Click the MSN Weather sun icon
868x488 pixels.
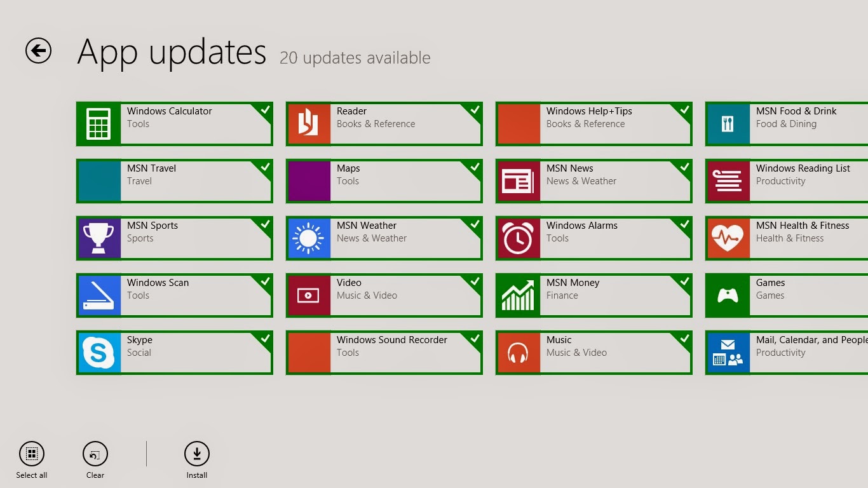309,238
